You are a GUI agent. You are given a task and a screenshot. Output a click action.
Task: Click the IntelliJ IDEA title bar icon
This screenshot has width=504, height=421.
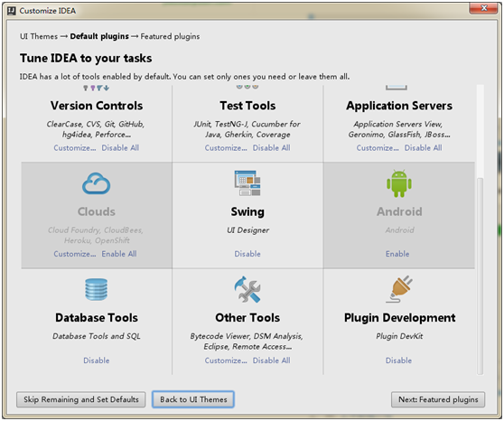click(12, 11)
